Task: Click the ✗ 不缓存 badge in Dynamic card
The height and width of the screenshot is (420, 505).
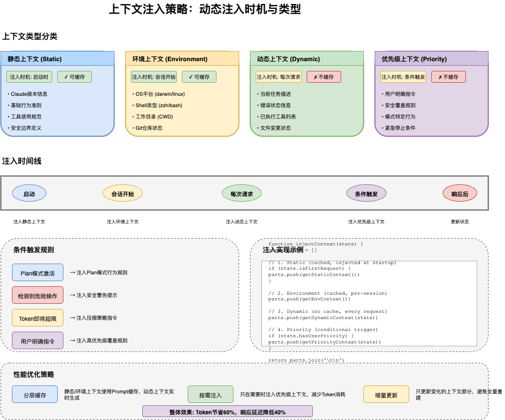Action: 324,77
